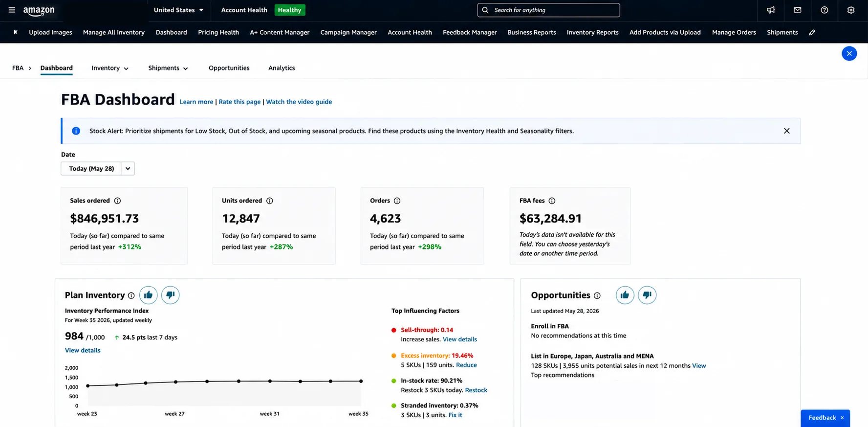The height and width of the screenshot is (427, 868).
Task: Click the week 23 point on IPI chart
Action: (88, 386)
